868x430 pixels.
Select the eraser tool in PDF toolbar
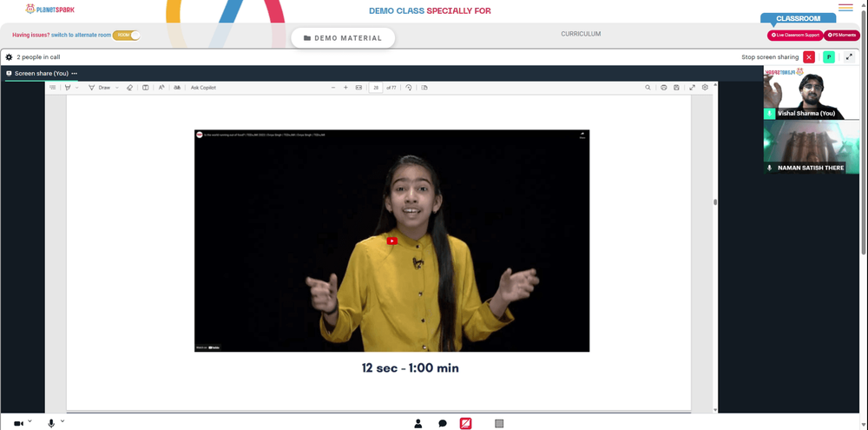point(129,88)
